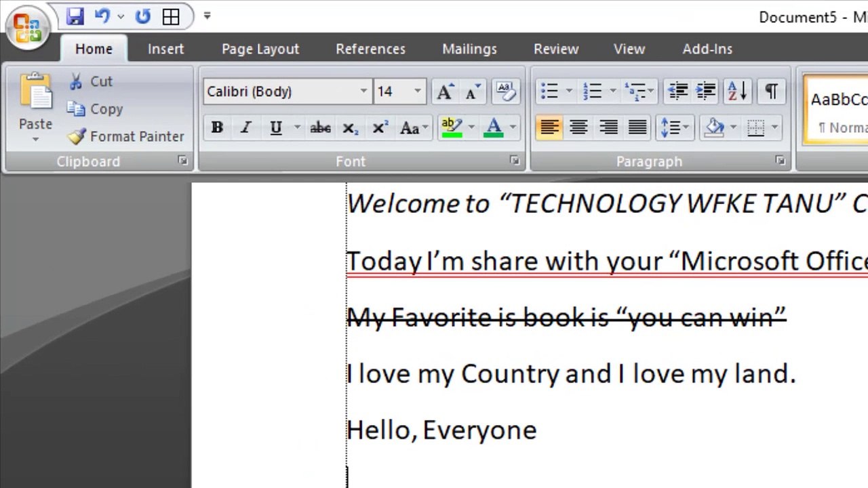The height and width of the screenshot is (488, 868).
Task: Open the font size dropdown
Action: [x=417, y=91]
